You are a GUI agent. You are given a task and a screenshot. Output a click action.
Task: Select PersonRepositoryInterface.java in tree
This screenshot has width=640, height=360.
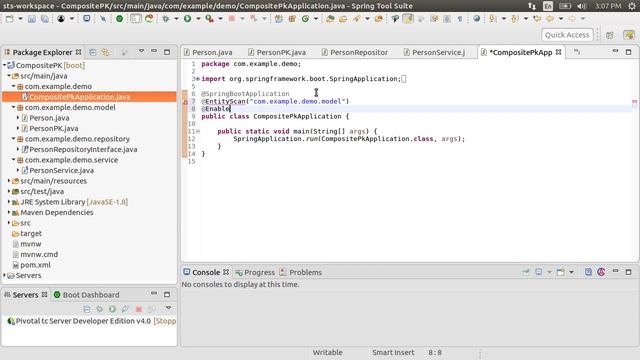[x=83, y=149]
